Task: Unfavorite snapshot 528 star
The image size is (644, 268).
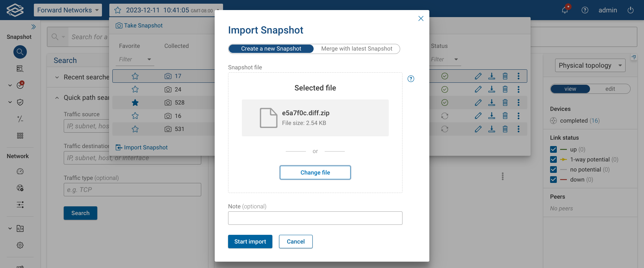Action: coord(135,103)
